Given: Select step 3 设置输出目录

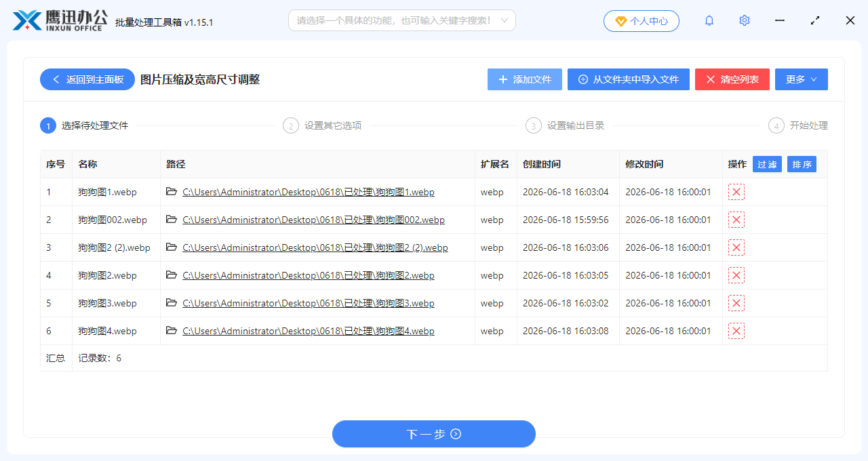Looking at the screenshot, I should click(565, 125).
